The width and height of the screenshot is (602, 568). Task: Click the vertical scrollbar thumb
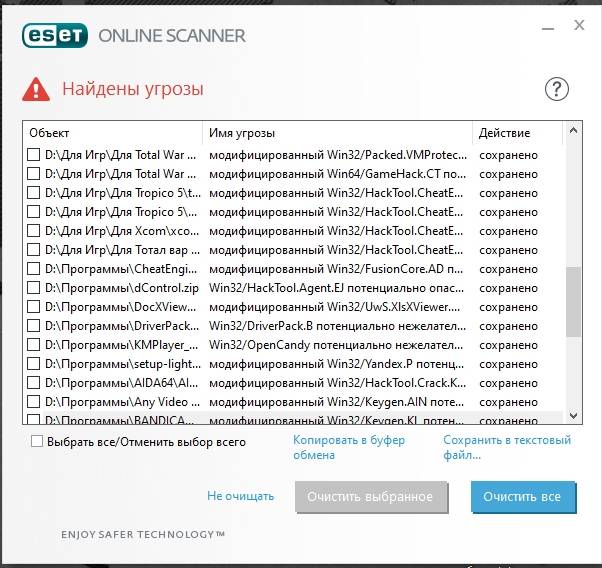pos(573,302)
